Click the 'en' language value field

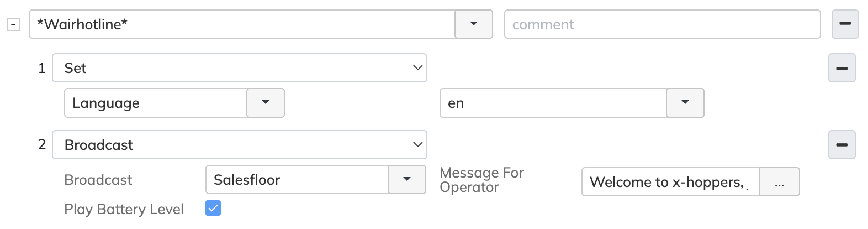(x=553, y=103)
